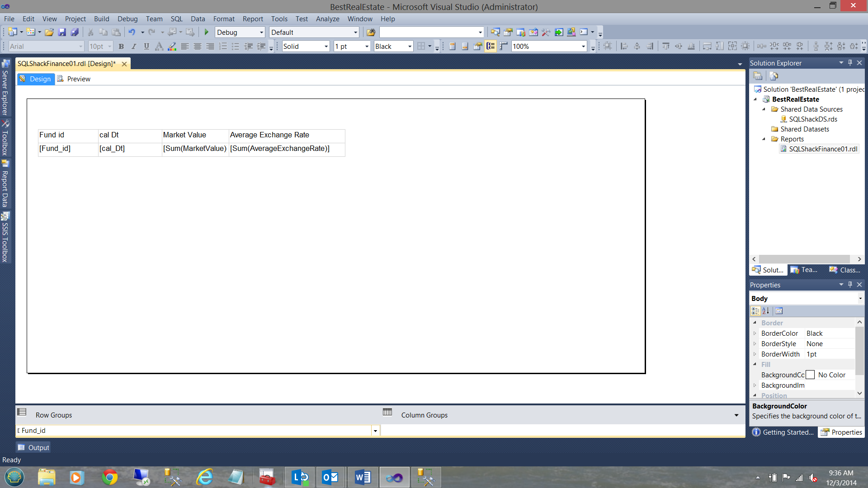This screenshot has height=488, width=868.
Task: Open the Debug configuration dropdown
Action: click(261, 33)
